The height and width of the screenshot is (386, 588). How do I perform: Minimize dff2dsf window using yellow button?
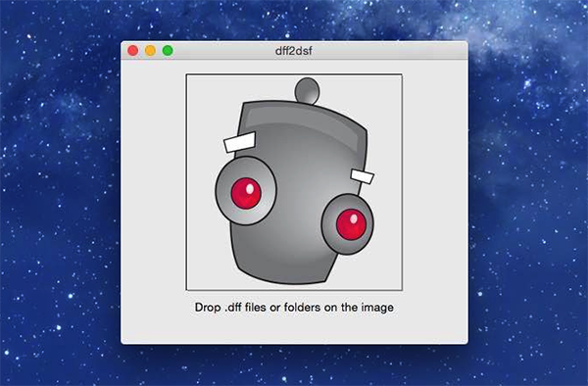point(150,51)
